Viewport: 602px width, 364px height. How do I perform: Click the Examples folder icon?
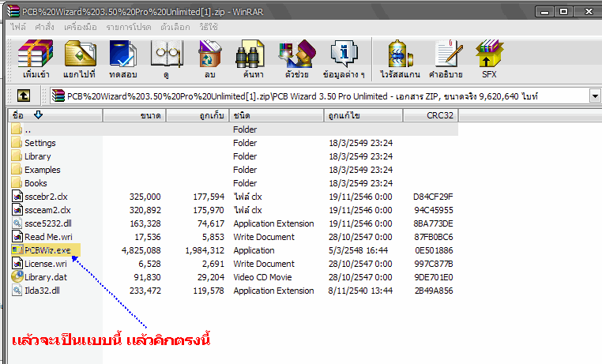click(x=17, y=170)
